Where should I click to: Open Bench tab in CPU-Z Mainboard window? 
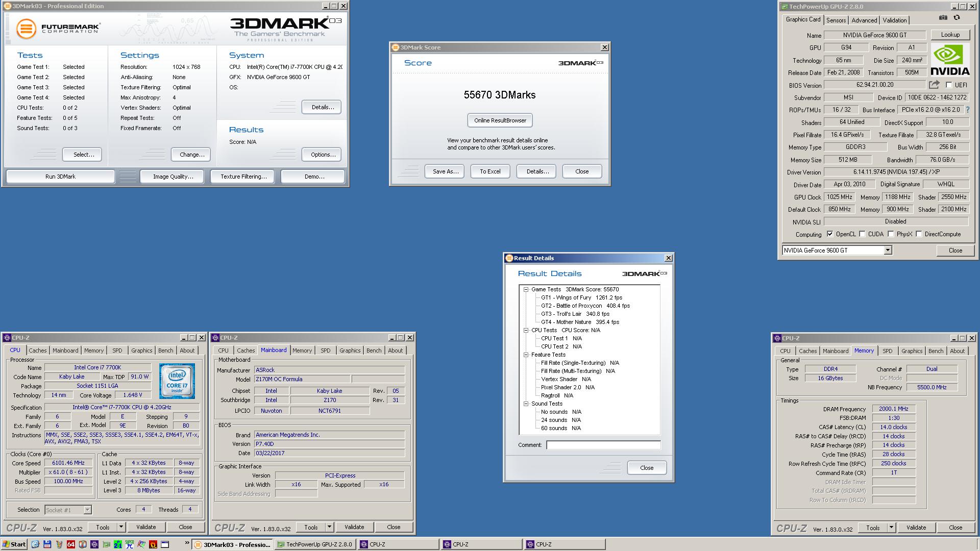click(x=374, y=350)
